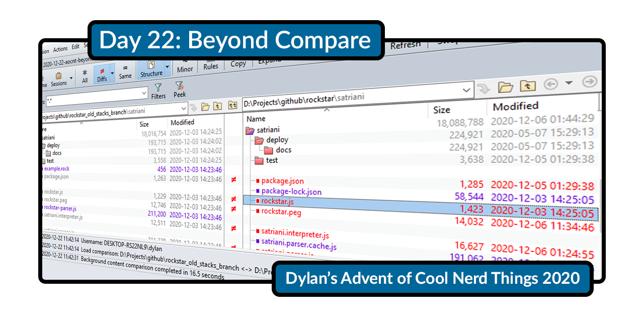644x322 pixels.
Task: Toggle Structure comparison mode
Action: pyautogui.click(x=151, y=65)
